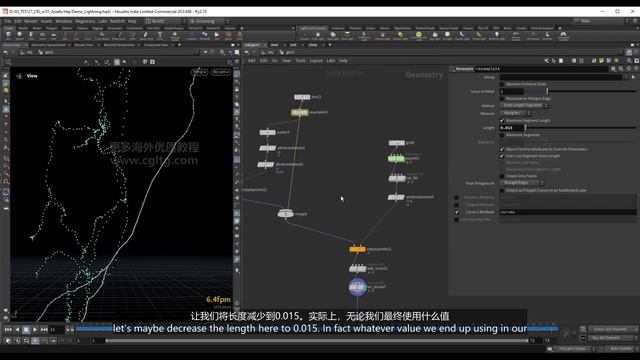
Task: Open the File menu
Action: click(7, 21)
